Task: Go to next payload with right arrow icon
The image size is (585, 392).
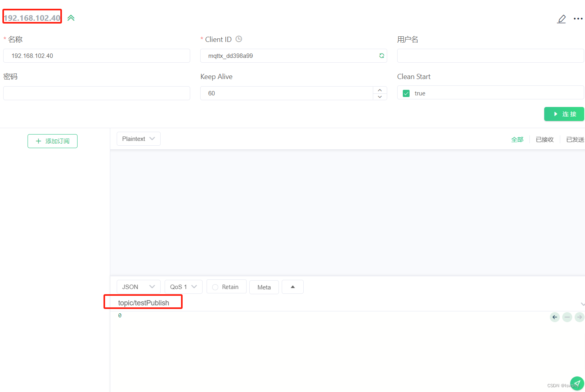Action: click(x=579, y=317)
